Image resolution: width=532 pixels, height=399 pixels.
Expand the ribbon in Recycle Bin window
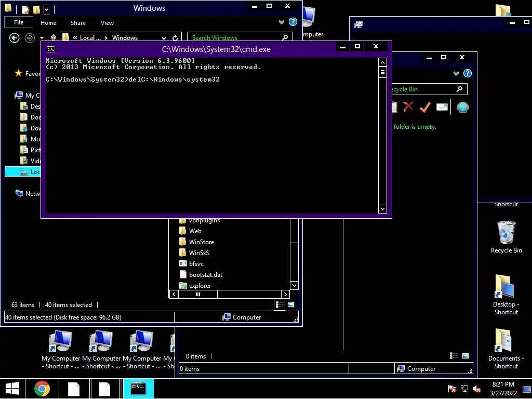pos(456,73)
